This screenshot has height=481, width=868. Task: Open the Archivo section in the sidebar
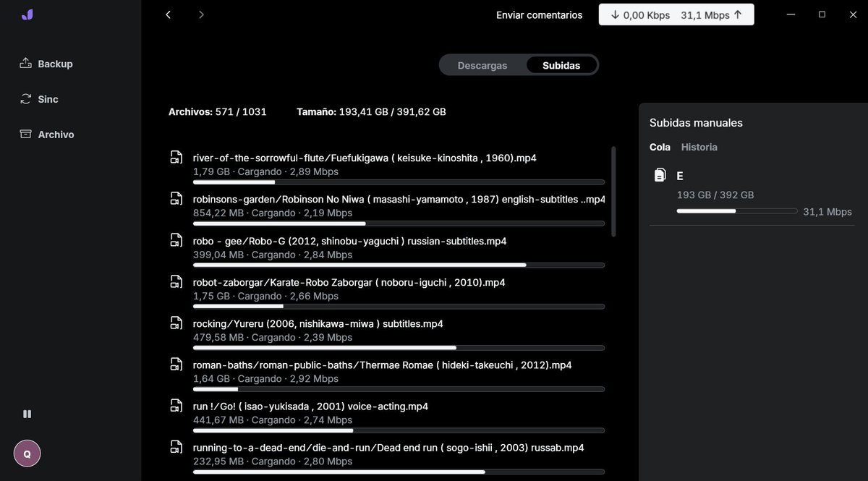[x=27, y=134]
